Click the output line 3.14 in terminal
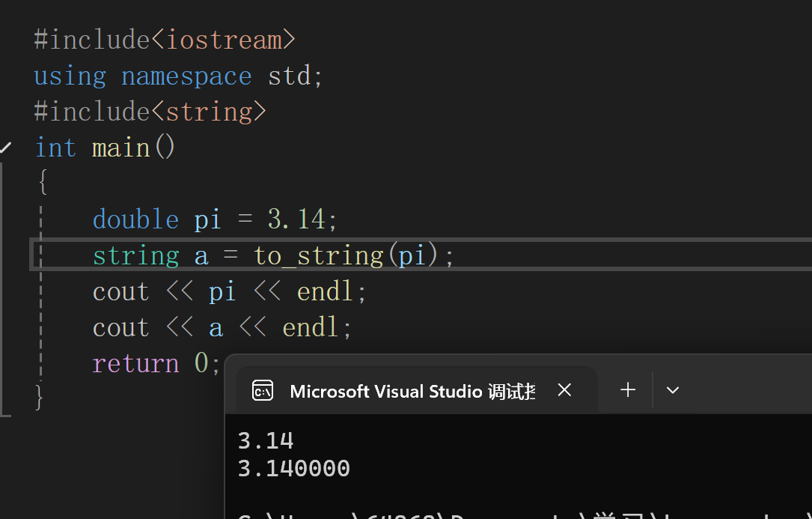The height and width of the screenshot is (519, 812). pos(266,440)
